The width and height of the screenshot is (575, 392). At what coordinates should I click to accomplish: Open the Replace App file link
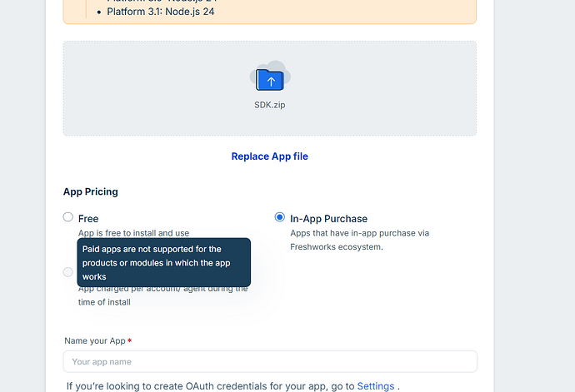(270, 156)
